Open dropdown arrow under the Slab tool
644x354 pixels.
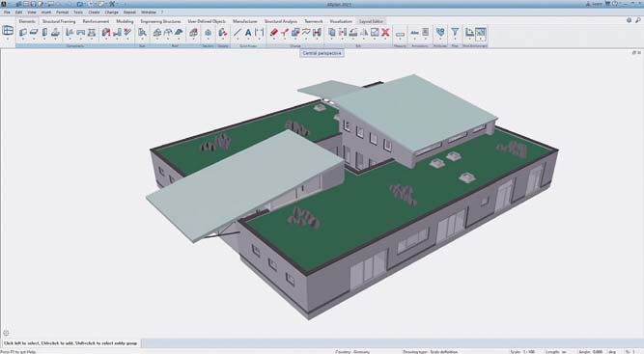(x=34, y=40)
